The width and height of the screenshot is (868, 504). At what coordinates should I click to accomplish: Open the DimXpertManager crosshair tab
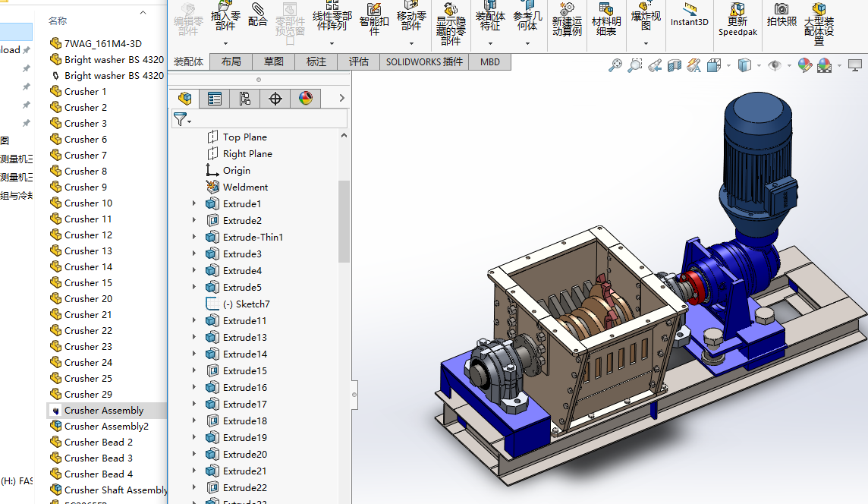[x=275, y=99]
